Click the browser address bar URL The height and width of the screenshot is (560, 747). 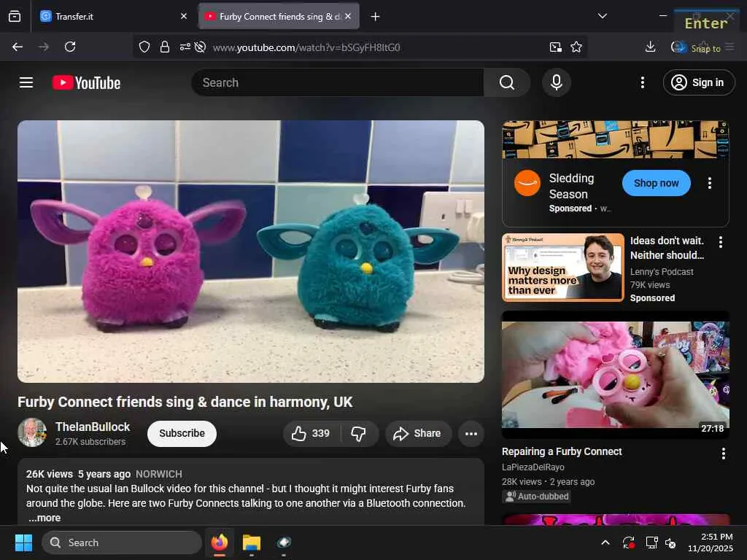[x=306, y=47]
